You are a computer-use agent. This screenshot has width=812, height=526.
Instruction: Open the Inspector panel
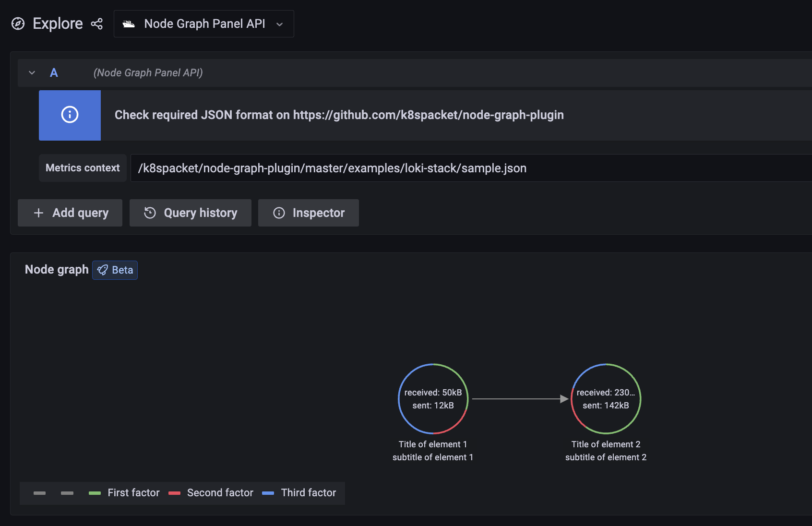point(309,213)
